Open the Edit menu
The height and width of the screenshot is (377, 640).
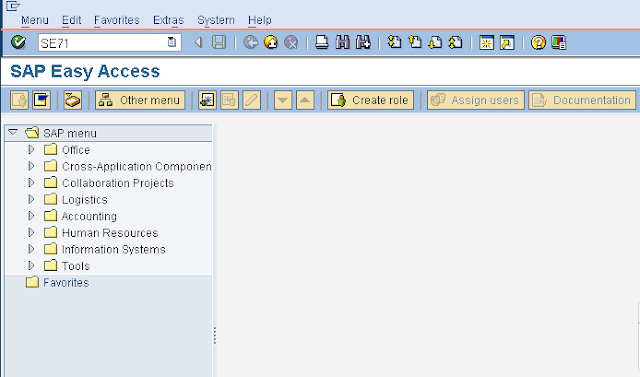tap(71, 20)
